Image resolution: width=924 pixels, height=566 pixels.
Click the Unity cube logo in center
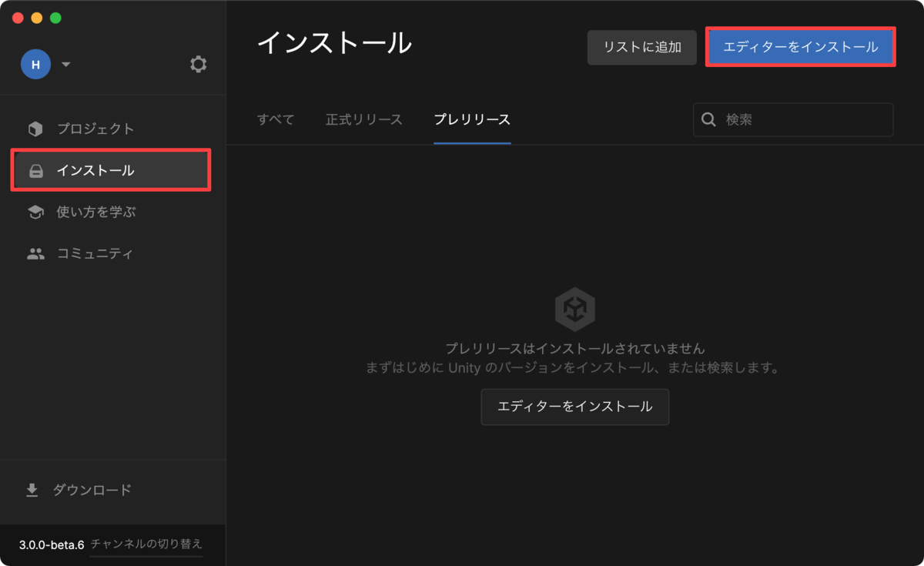coord(574,309)
